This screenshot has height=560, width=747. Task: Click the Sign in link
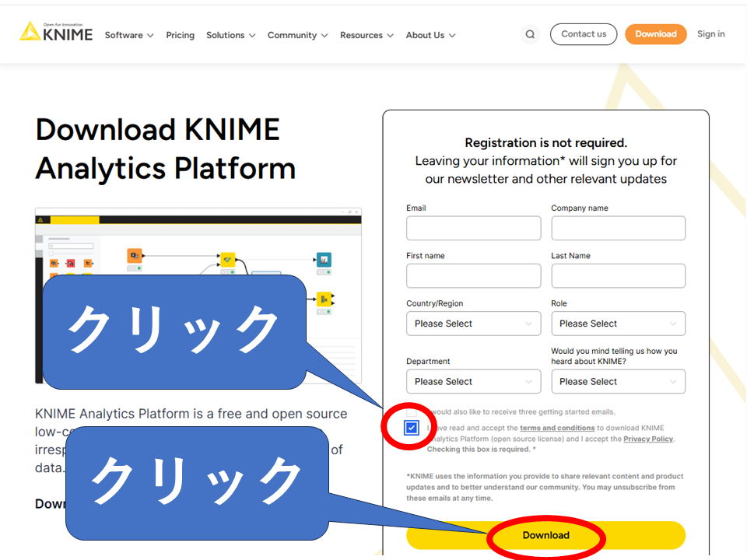[710, 34]
